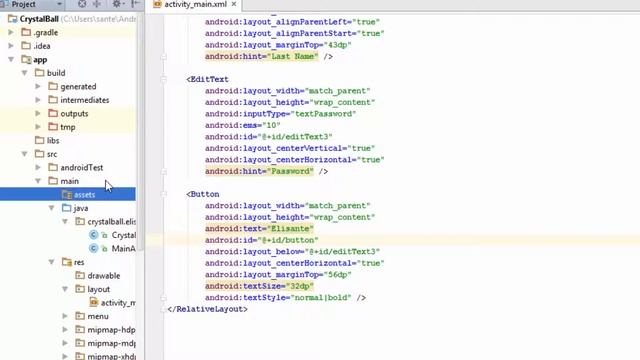This screenshot has height=360, width=640.
Task: Collapse the res folder
Action: 51,262
